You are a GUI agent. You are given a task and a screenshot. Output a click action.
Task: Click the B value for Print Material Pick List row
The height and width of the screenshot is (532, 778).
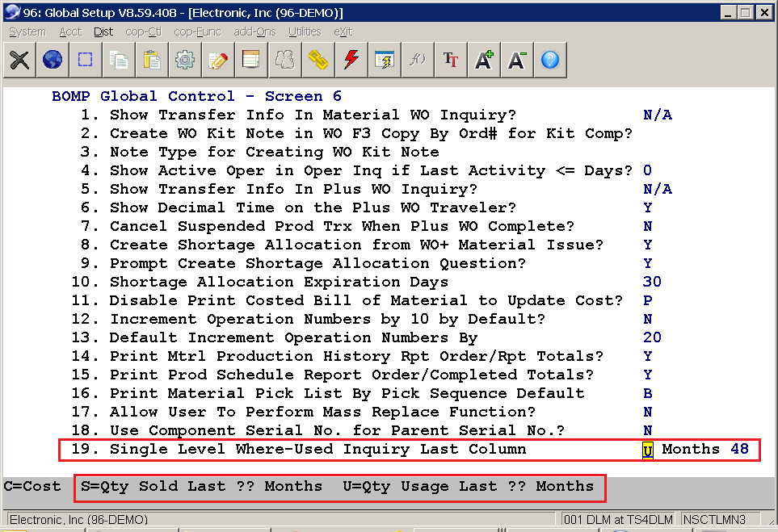point(647,393)
